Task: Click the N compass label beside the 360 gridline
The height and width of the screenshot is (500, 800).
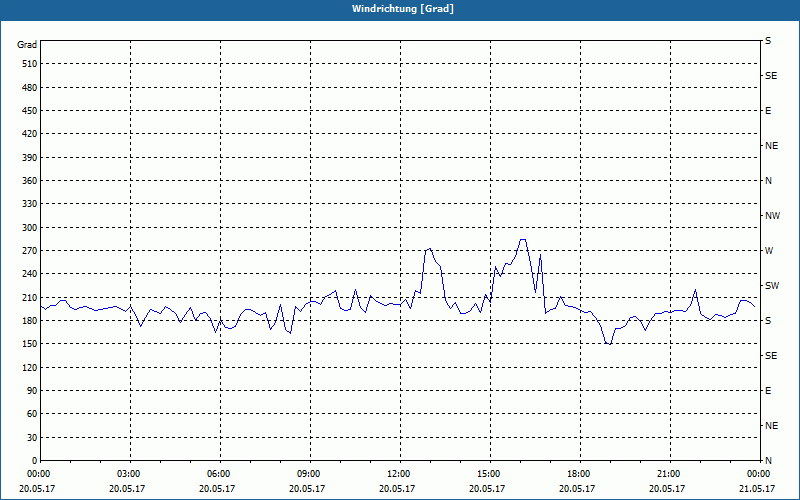Action: coord(768,181)
